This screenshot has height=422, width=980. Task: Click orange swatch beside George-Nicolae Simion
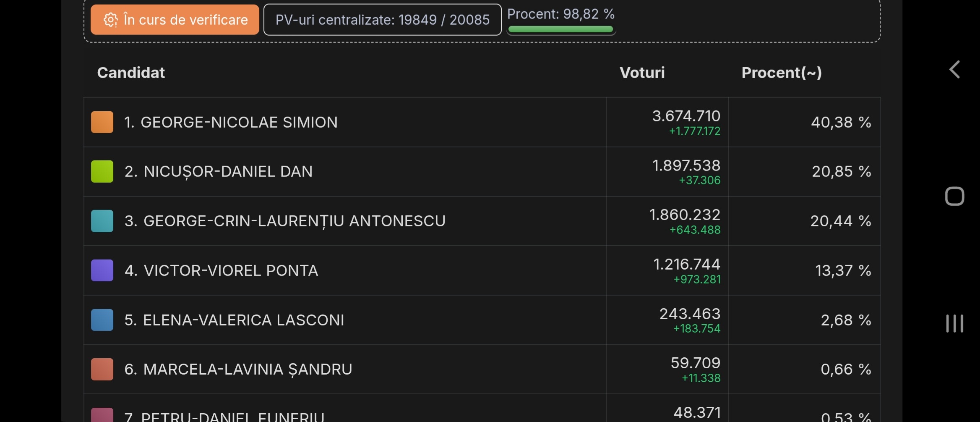click(102, 122)
